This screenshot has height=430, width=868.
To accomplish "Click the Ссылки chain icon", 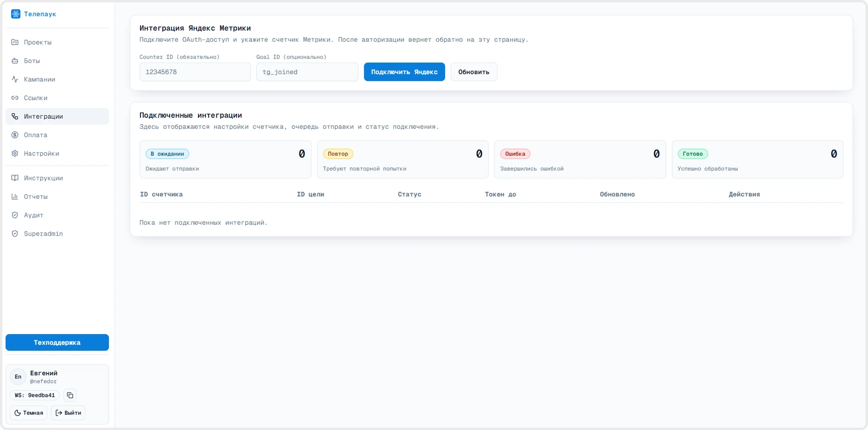I will [x=15, y=98].
